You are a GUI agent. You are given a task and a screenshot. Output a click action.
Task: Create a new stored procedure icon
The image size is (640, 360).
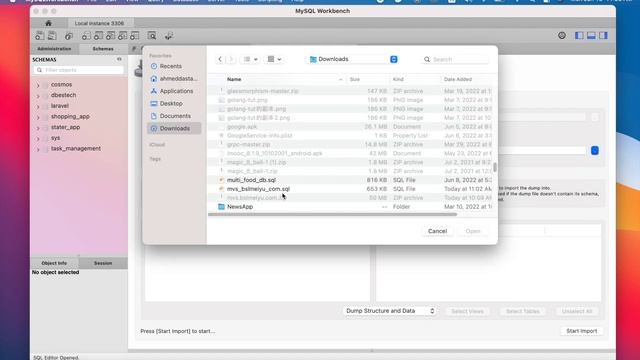point(122,36)
